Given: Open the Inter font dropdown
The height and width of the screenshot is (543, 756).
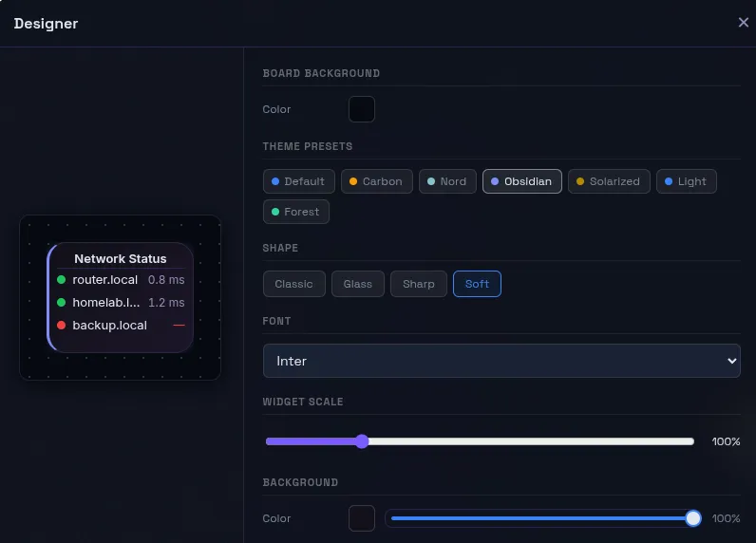Looking at the screenshot, I should coord(501,361).
